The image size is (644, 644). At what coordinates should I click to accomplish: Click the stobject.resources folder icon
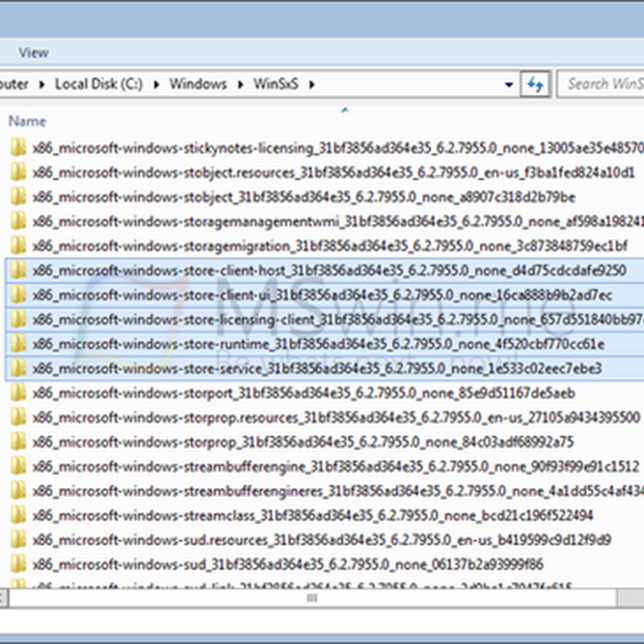18,172
